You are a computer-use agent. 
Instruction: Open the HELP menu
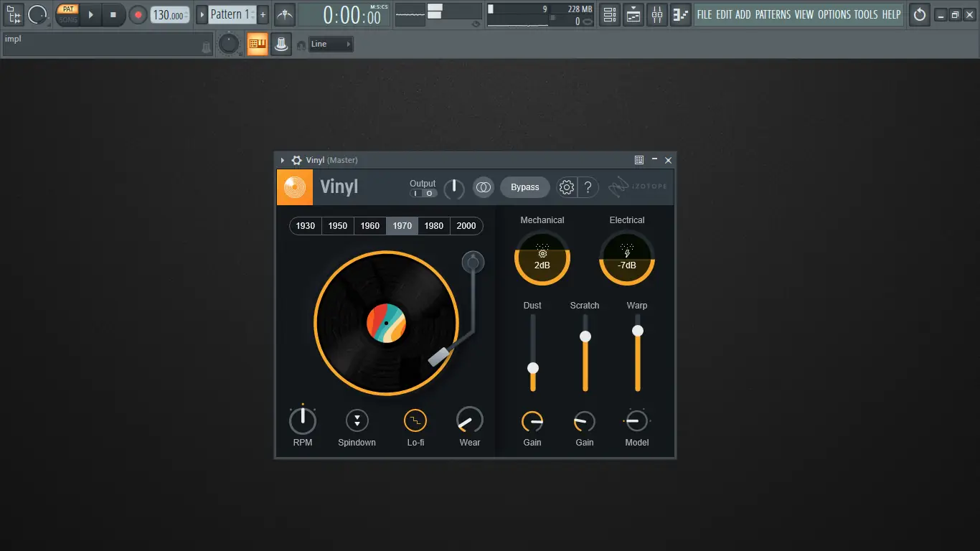click(891, 14)
